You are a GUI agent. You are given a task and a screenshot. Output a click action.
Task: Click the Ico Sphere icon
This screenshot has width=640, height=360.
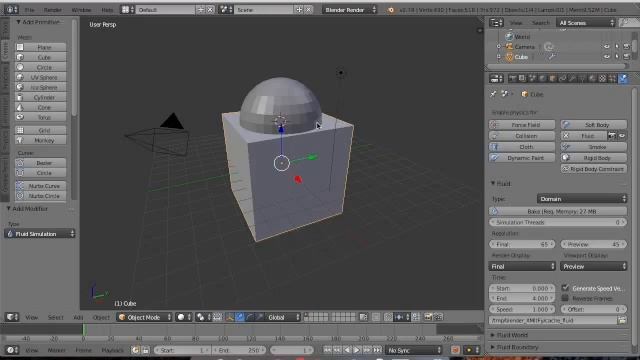pos(20,87)
